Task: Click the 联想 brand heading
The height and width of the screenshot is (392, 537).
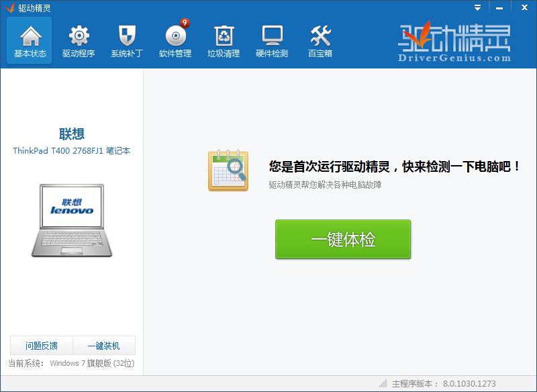Action: click(72, 134)
